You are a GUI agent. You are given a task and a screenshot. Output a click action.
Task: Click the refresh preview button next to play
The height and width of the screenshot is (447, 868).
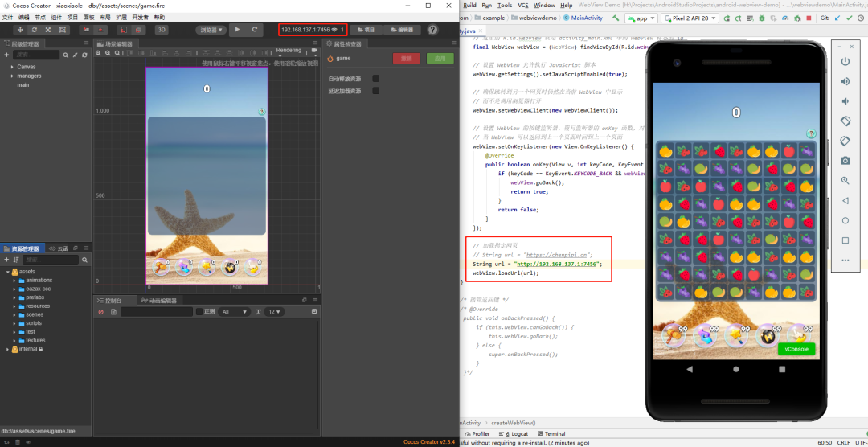(x=255, y=30)
